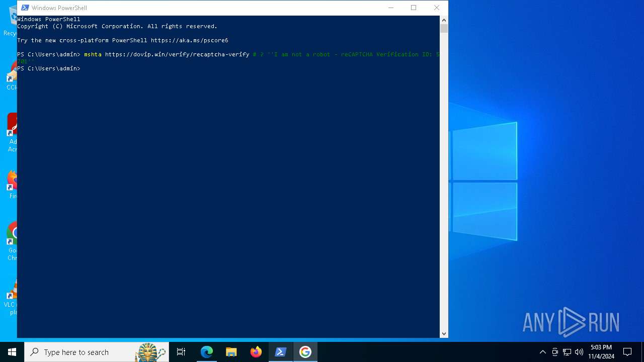Image resolution: width=644 pixels, height=362 pixels.
Task: Launch Firefox from the taskbar
Action: [x=256, y=352]
